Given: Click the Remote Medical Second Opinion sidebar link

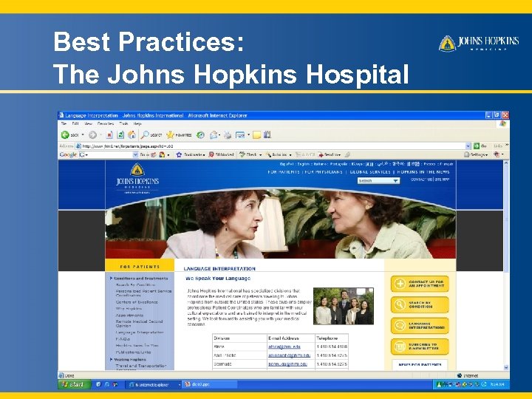Looking at the screenshot, I should tap(139, 324).
